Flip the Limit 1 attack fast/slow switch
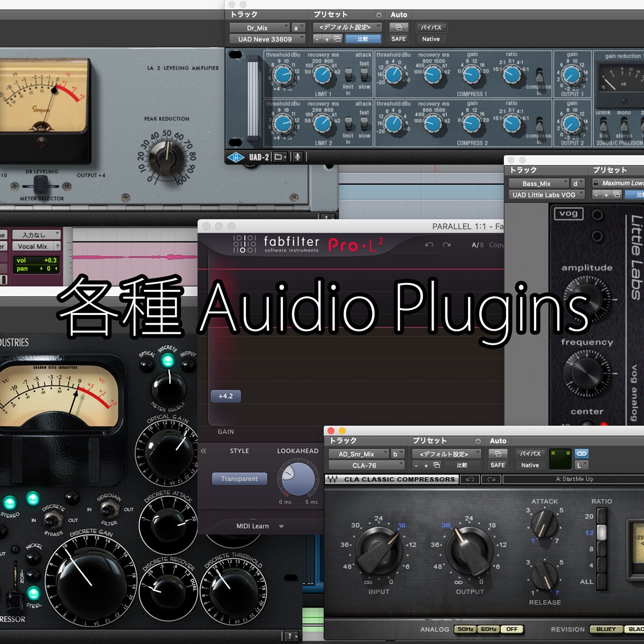 coord(364,76)
